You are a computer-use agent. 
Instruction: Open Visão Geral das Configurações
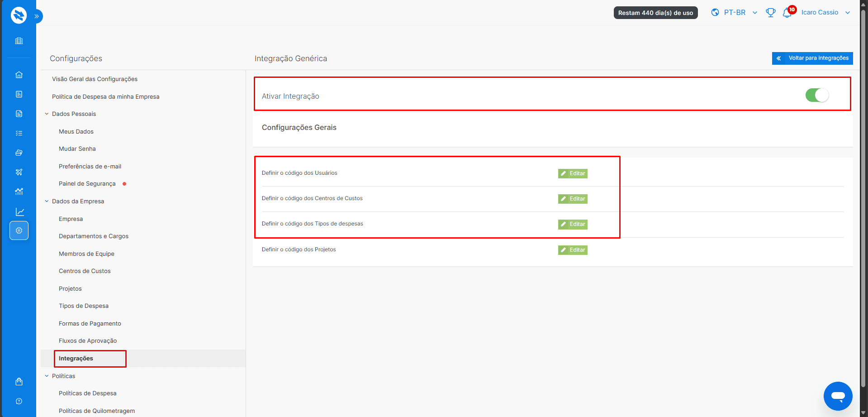[x=95, y=79]
